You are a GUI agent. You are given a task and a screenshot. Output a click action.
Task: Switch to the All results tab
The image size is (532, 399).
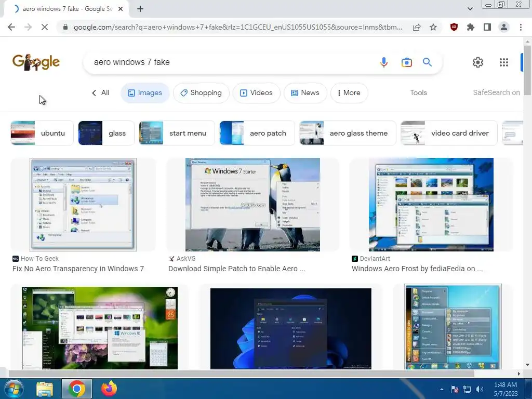tap(101, 92)
